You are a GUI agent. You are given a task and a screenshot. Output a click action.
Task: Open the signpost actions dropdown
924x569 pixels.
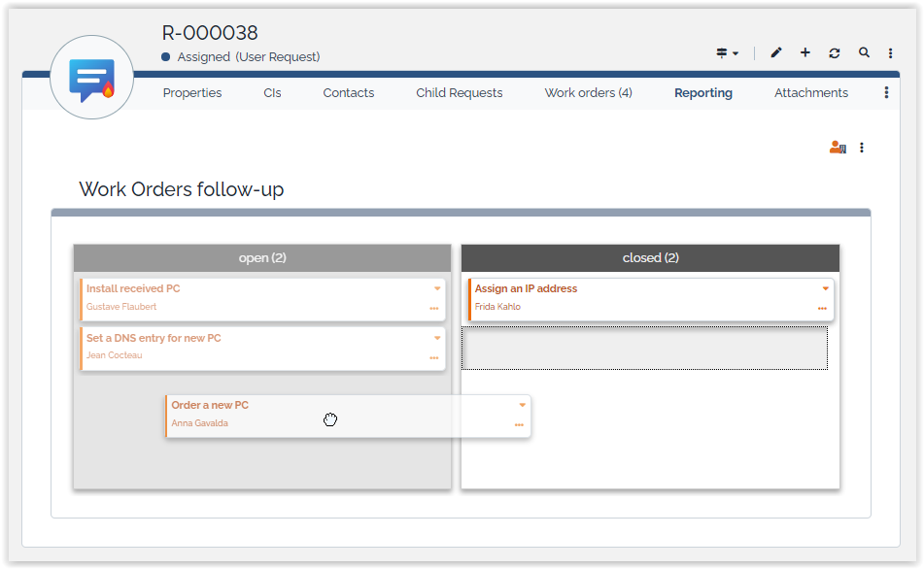728,53
